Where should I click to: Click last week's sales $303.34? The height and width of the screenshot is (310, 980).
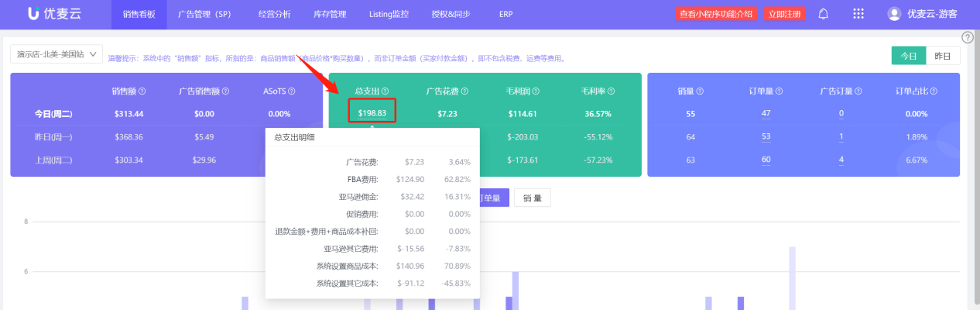128,160
